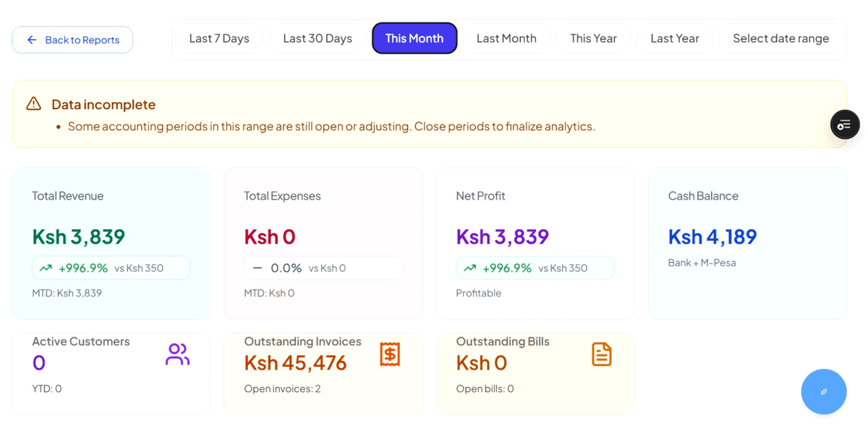Select the Last 7 Days filter
Screen dimensions: 868x426
[219, 39]
